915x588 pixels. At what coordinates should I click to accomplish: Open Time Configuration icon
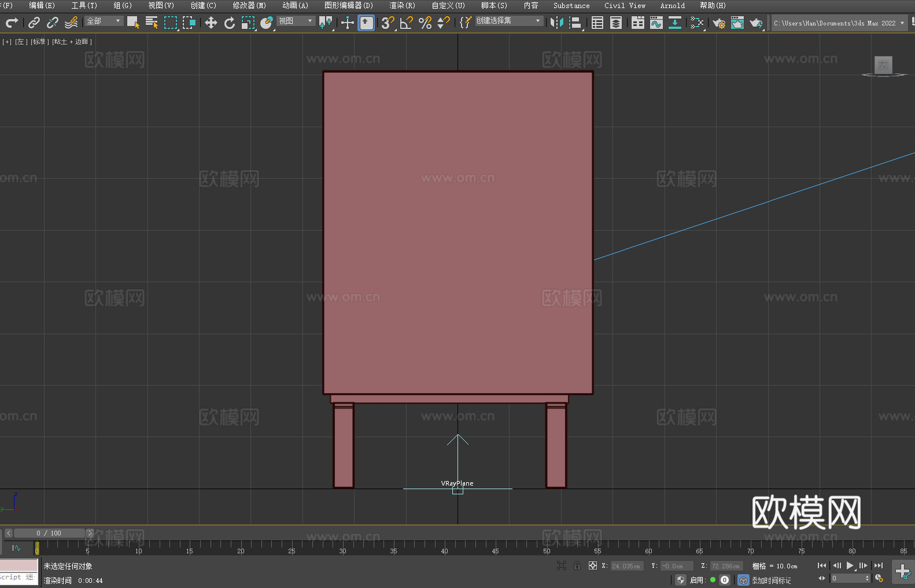click(x=879, y=578)
